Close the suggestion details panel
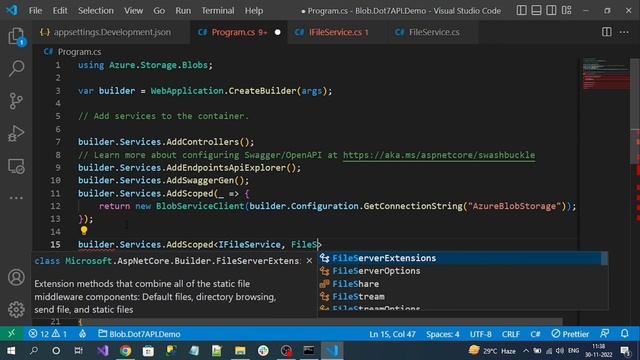Viewport: 640px width, 360px height. pos(309,260)
